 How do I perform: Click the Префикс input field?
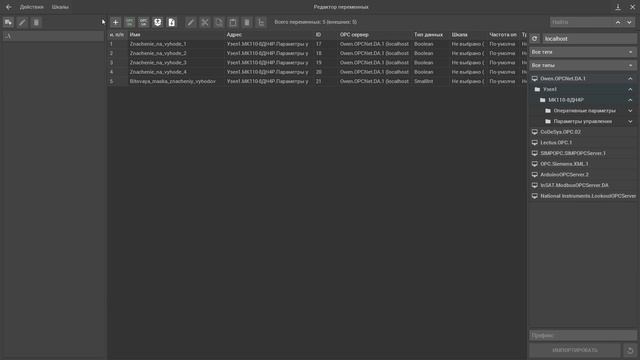[583, 336]
